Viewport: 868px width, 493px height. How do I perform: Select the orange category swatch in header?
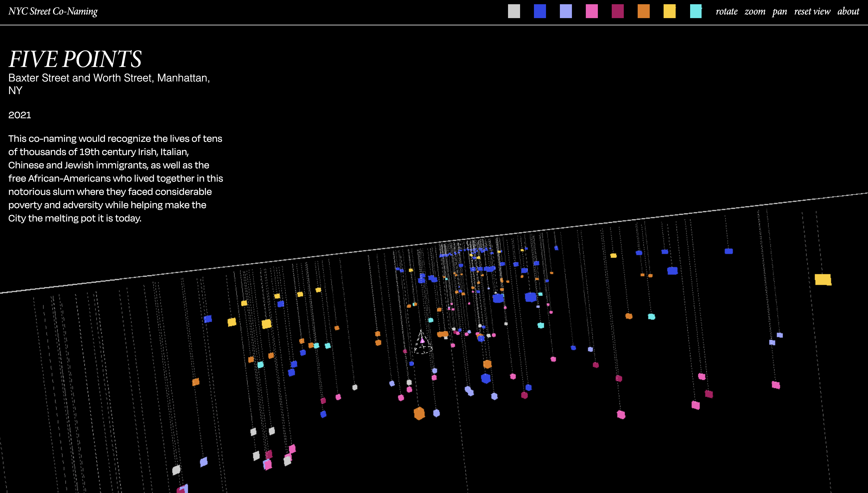(x=643, y=11)
